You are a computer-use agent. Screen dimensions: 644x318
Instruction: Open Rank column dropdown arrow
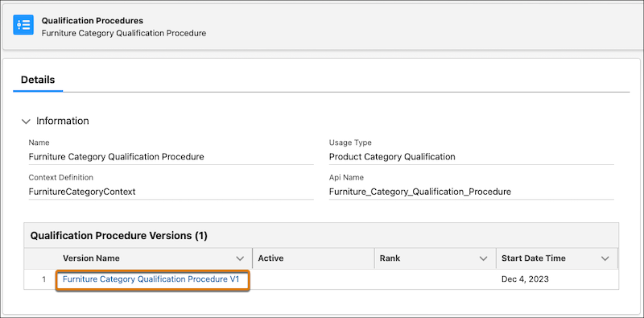coord(484,259)
